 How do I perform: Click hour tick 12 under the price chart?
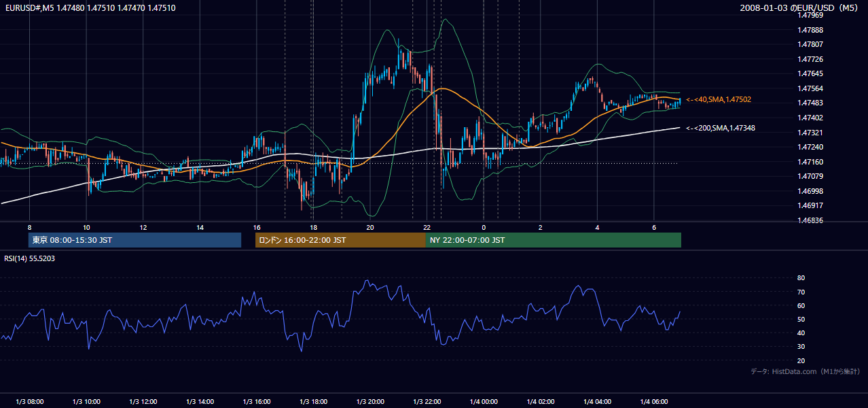(x=143, y=227)
